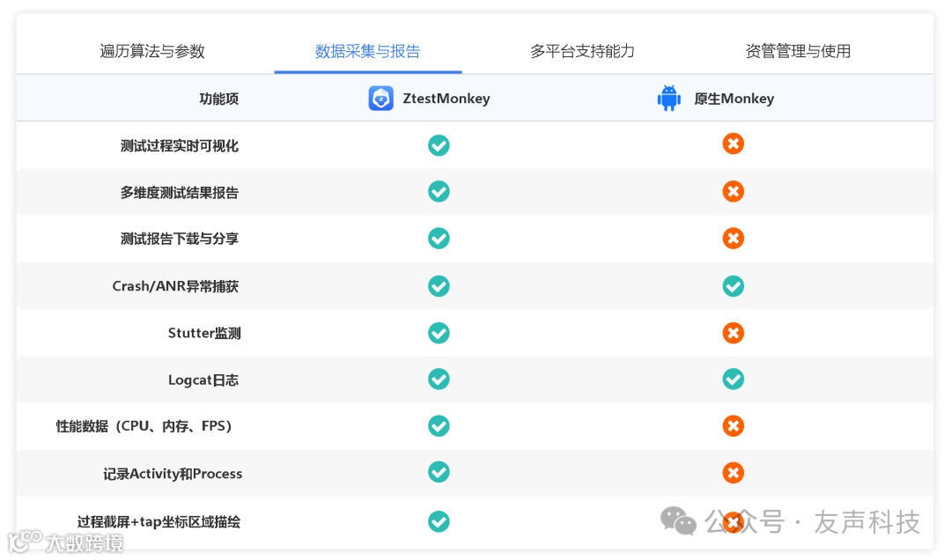Select the 多维度测试结果报告 row label
This screenshot has height=560, width=951.
180,192
